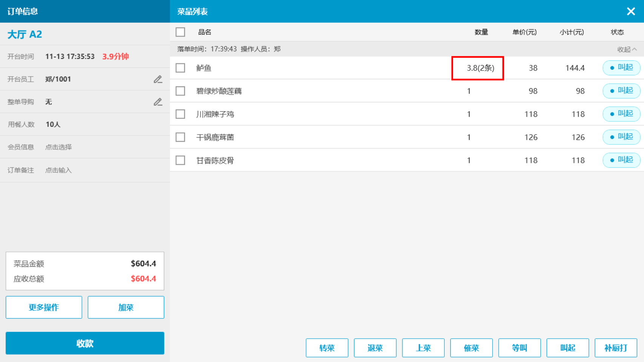This screenshot has height=362, width=644.
Task: Collapse the order batch with 收起
Action: tap(627, 49)
